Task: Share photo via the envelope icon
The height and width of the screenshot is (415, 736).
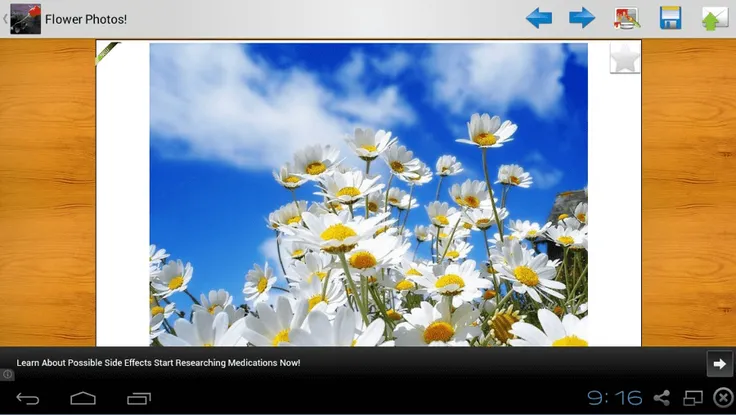Action: [x=714, y=18]
